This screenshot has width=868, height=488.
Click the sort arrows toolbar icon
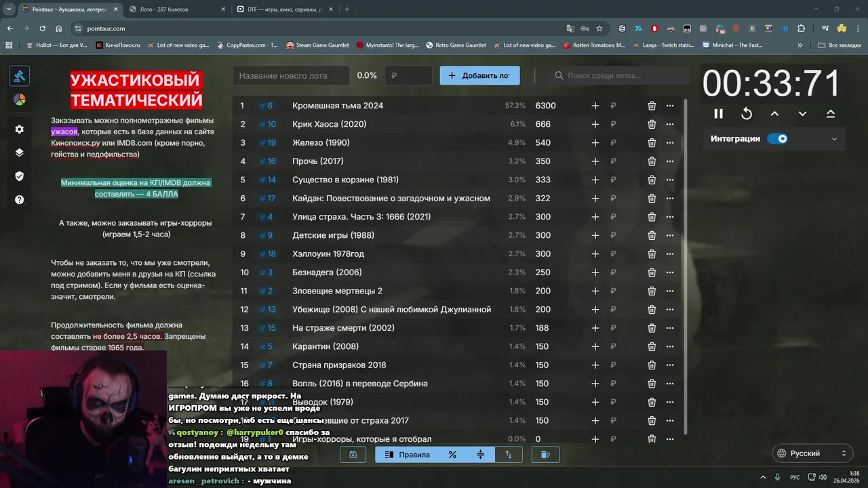point(509,455)
